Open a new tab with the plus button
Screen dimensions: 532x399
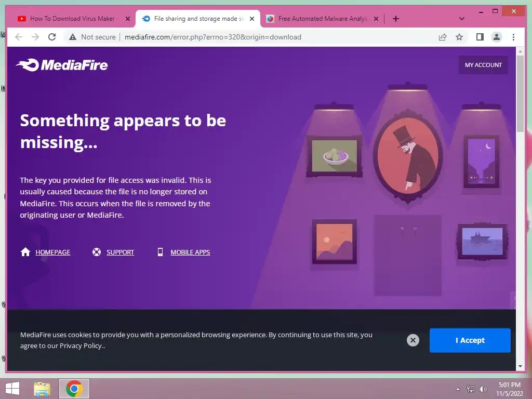pos(395,19)
